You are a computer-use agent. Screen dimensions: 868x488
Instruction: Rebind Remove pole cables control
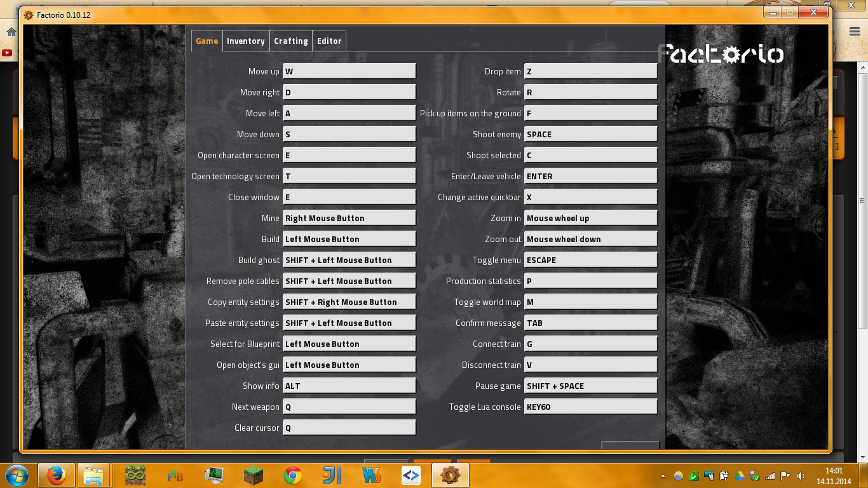click(349, 281)
